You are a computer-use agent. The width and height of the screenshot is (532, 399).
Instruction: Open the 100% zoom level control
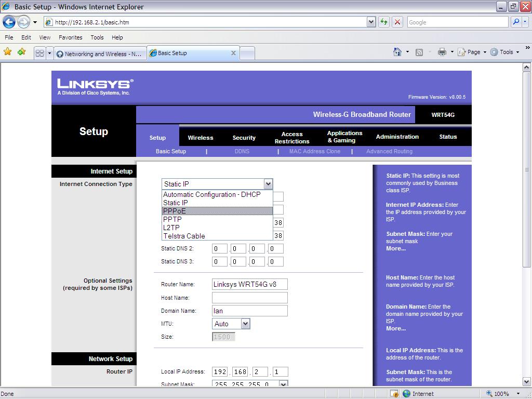503,394
